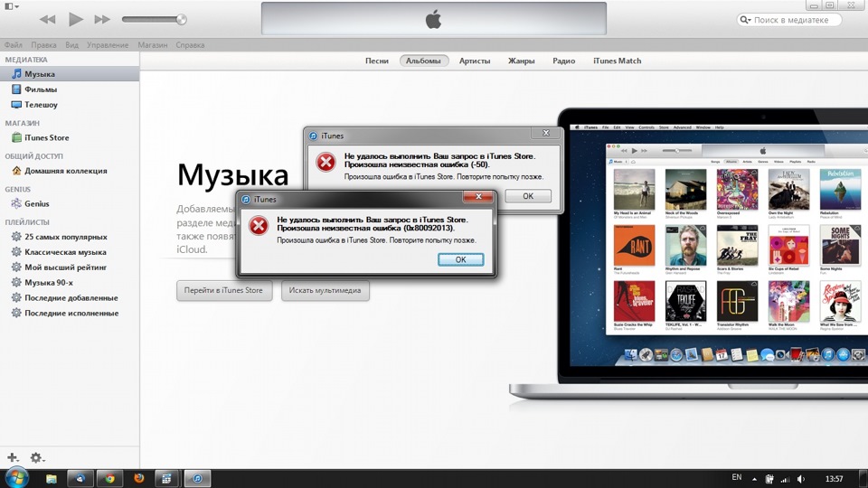Open the Последние добавленные playlist

[70, 297]
